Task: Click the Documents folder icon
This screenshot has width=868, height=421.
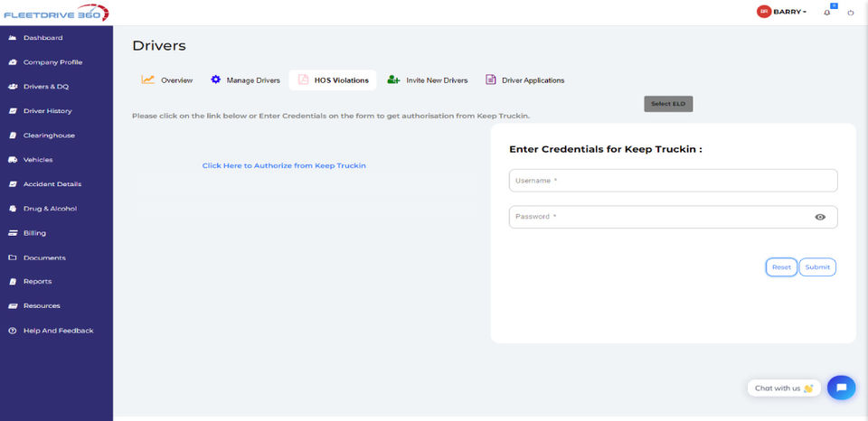Action: [x=12, y=257]
